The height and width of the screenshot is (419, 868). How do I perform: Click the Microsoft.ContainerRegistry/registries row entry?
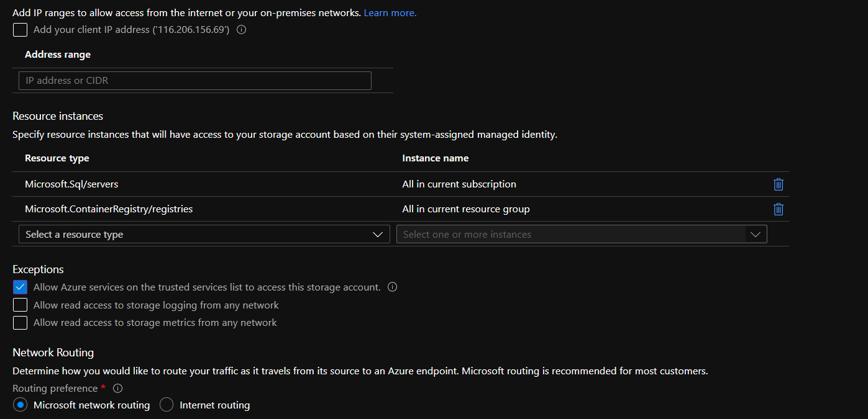pyautogui.click(x=109, y=209)
